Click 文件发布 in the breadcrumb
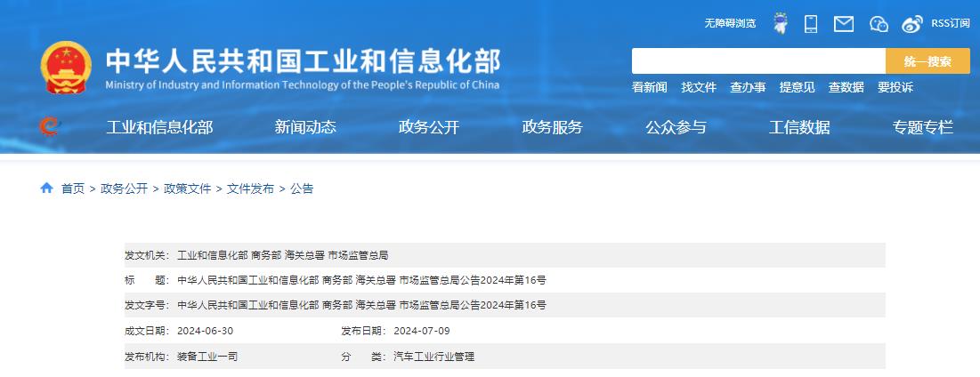The height and width of the screenshot is (377, 980). 250,188
